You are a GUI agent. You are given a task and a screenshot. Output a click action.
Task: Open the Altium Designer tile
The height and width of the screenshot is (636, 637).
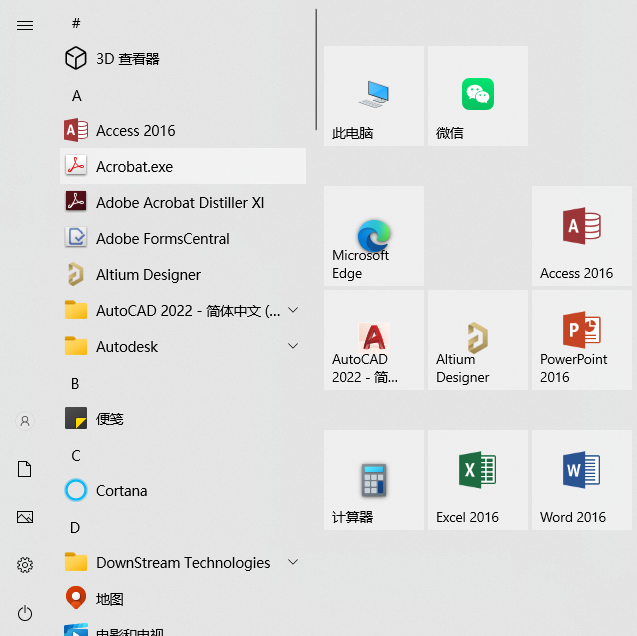tap(478, 340)
